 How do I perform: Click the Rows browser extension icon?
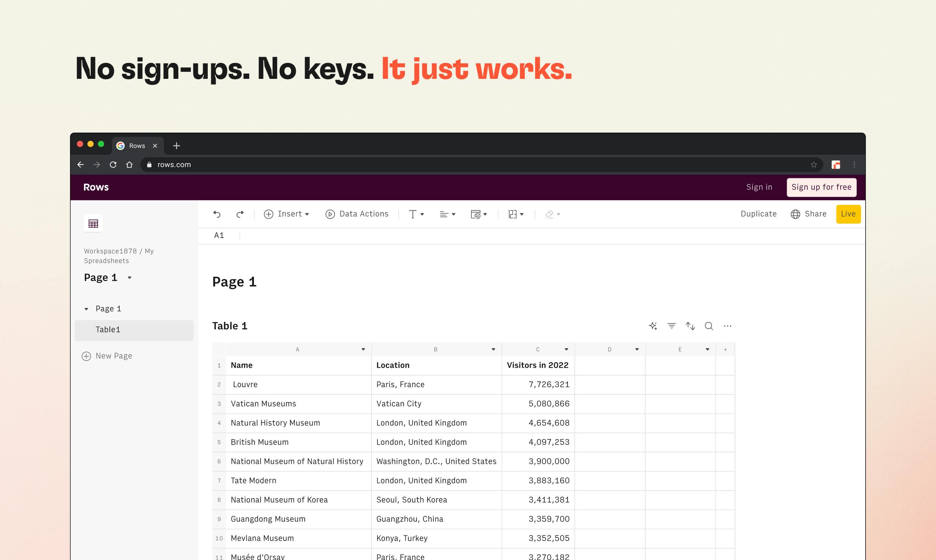pos(836,165)
